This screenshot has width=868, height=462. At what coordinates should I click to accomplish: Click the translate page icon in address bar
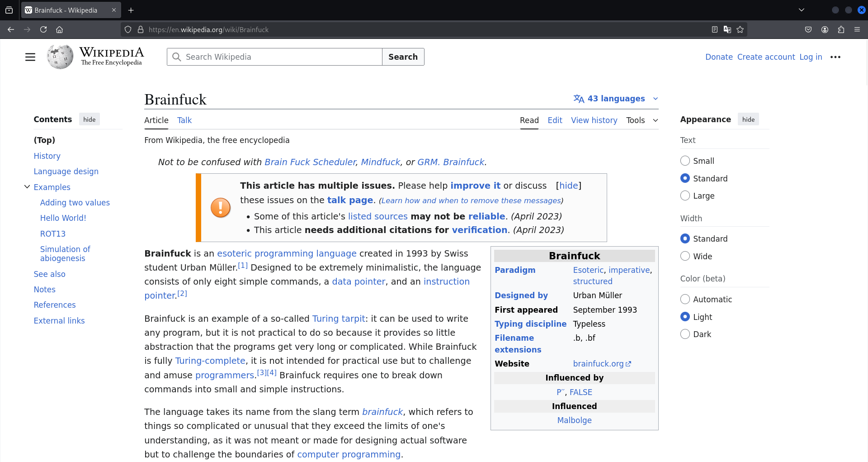pos(727,29)
